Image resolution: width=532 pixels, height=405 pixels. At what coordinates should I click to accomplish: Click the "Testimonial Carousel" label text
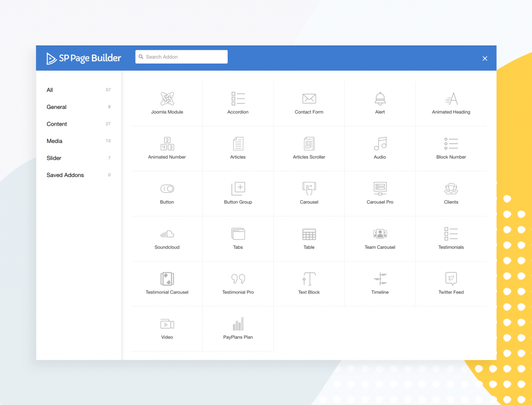167,292
